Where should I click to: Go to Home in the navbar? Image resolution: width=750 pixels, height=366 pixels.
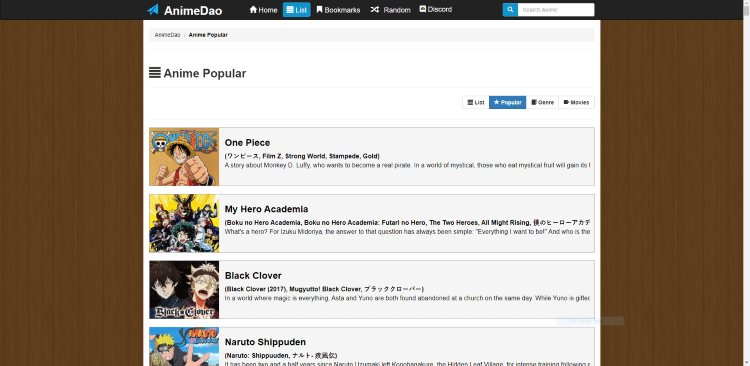[x=263, y=10]
